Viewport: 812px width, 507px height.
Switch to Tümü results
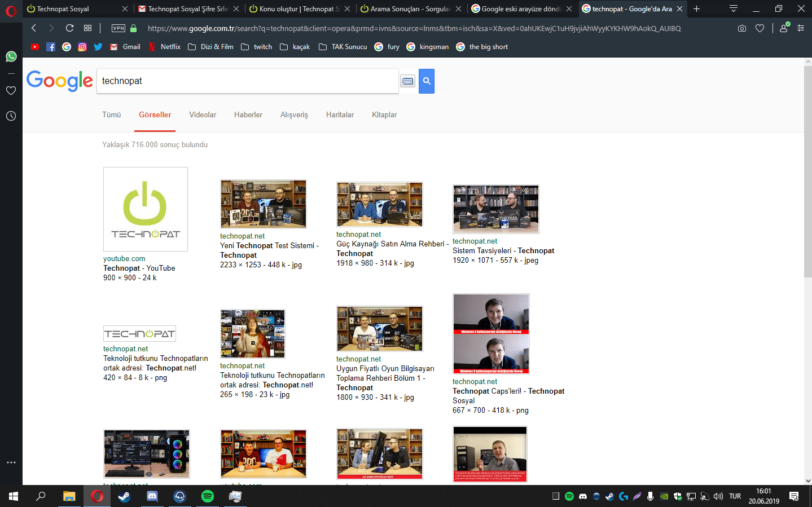pos(112,115)
